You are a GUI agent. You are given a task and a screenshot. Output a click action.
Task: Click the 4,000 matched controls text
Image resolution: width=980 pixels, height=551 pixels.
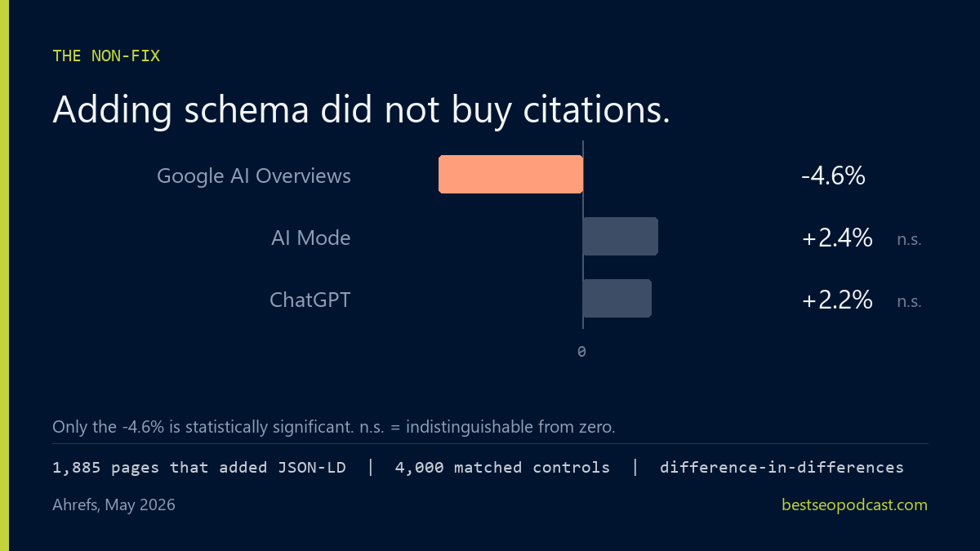tap(502, 468)
